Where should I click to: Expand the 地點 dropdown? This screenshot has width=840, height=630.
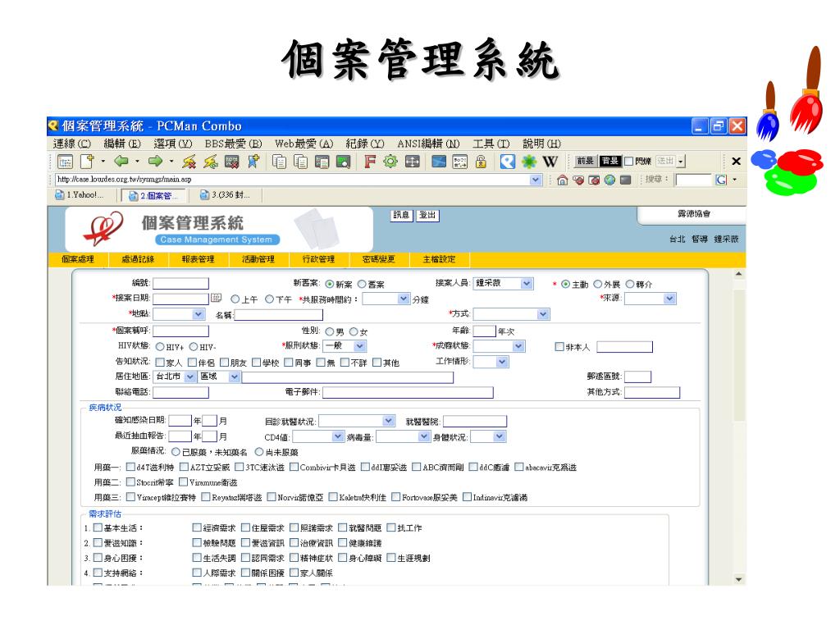(x=179, y=314)
